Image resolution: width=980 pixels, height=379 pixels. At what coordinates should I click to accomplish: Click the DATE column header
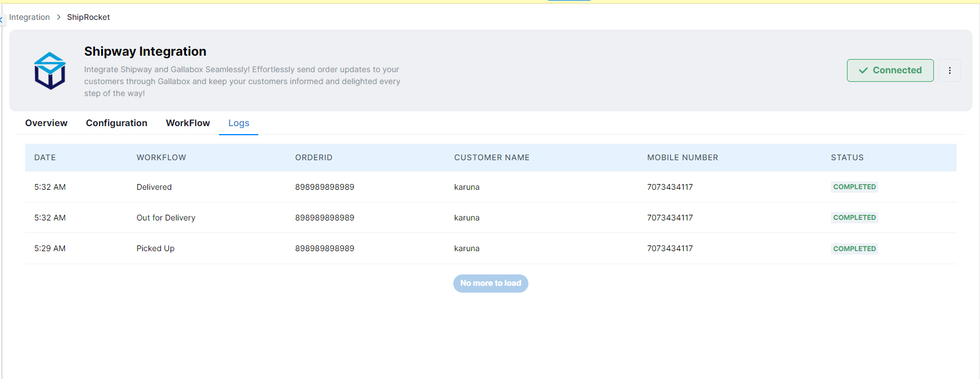45,157
